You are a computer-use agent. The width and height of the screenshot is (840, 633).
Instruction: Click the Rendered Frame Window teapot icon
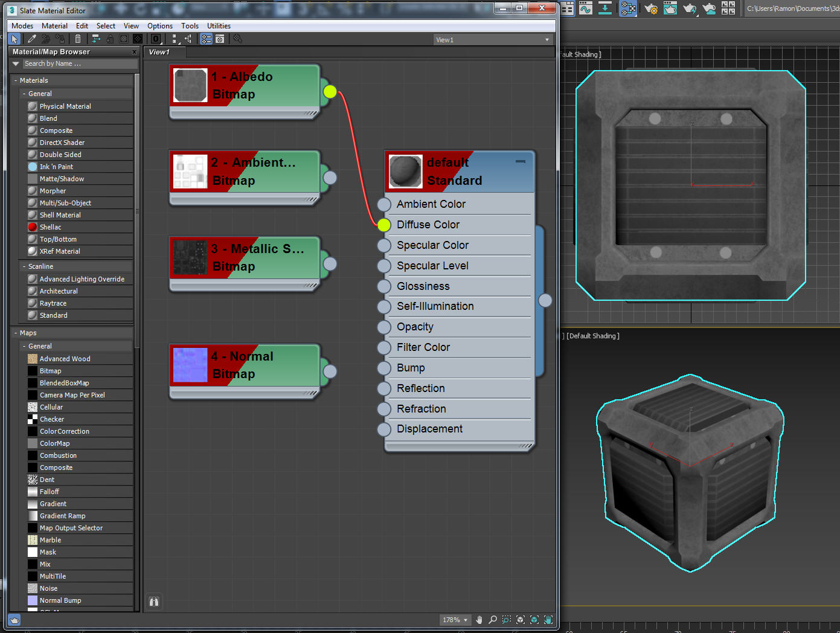tap(670, 9)
